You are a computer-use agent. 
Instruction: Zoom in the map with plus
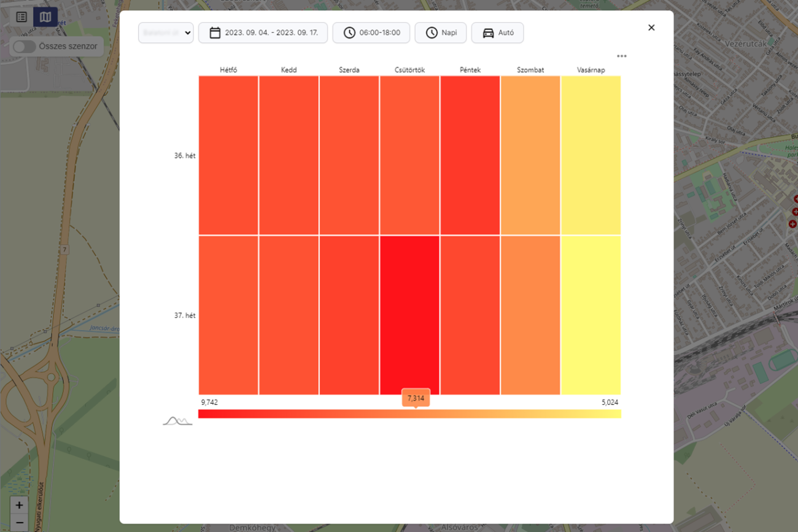(19, 505)
